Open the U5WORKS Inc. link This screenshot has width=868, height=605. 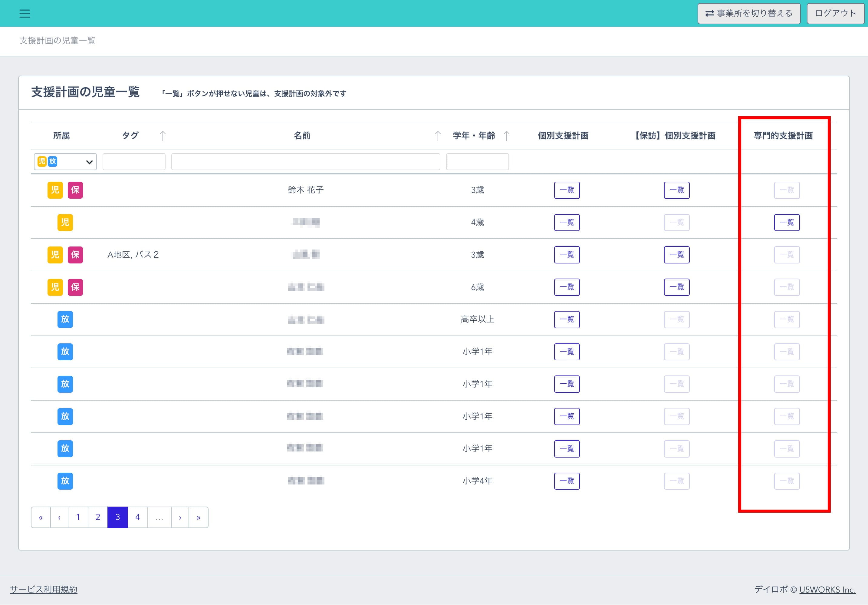pyautogui.click(x=827, y=590)
